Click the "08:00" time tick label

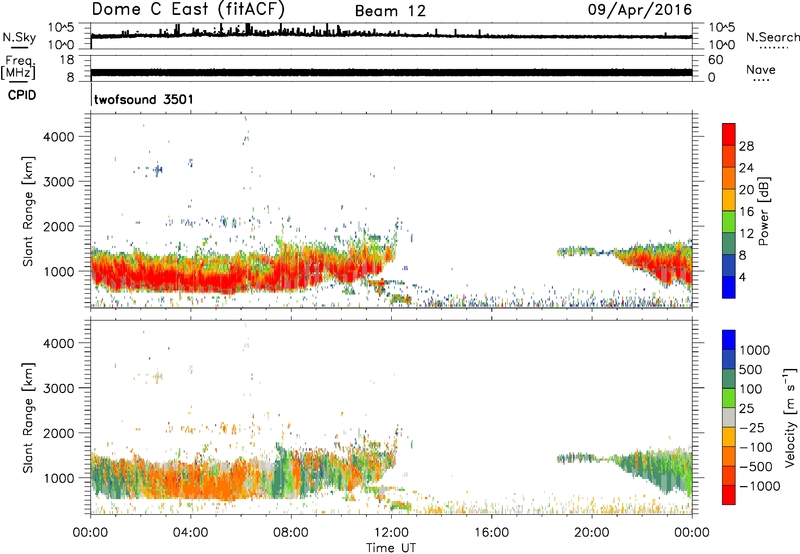(291, 533)
